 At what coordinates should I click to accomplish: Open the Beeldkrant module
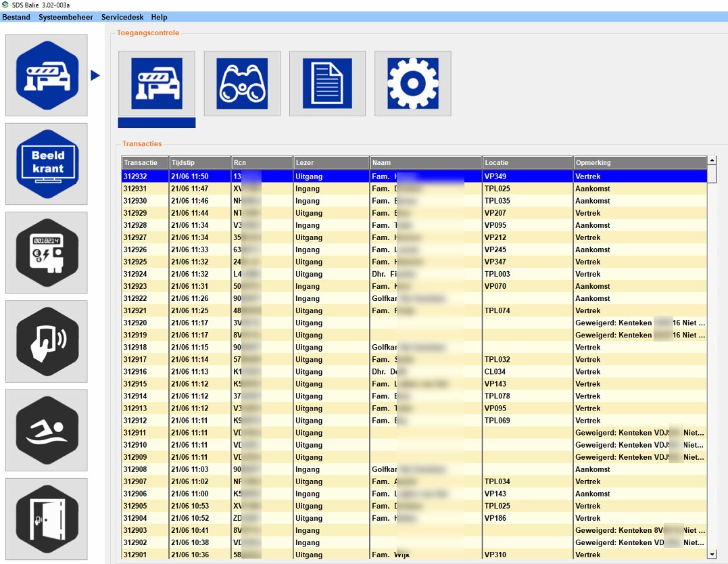coord(47,164)
